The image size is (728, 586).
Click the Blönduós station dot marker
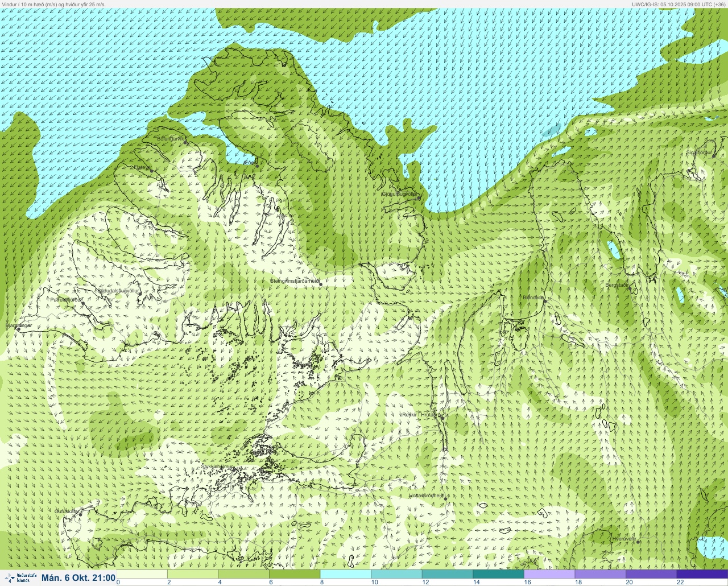pos(544,301)
